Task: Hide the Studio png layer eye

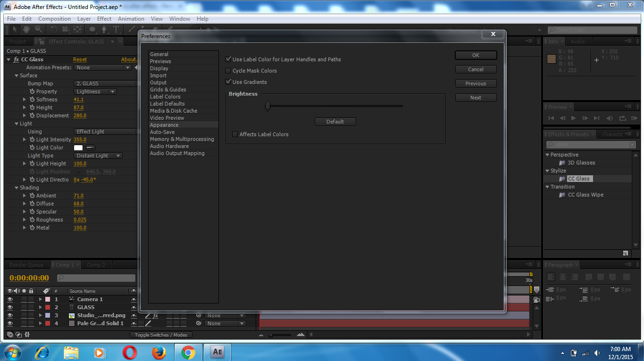Action: click(x=10, y=315)
